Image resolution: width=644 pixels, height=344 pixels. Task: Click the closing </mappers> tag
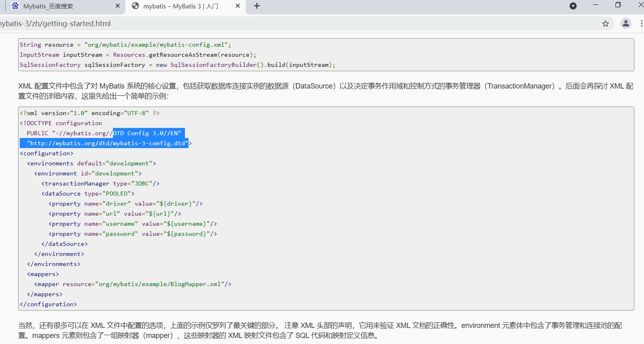45,294
